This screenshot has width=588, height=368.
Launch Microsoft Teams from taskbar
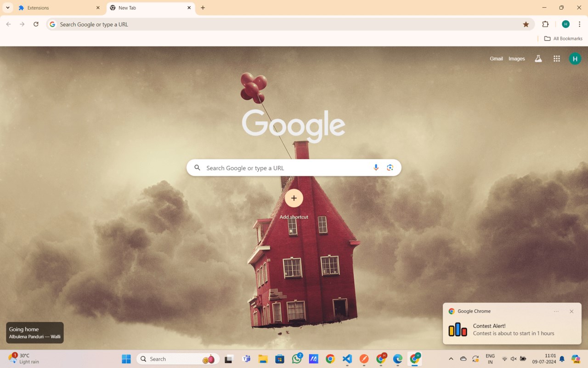point(246,359)
